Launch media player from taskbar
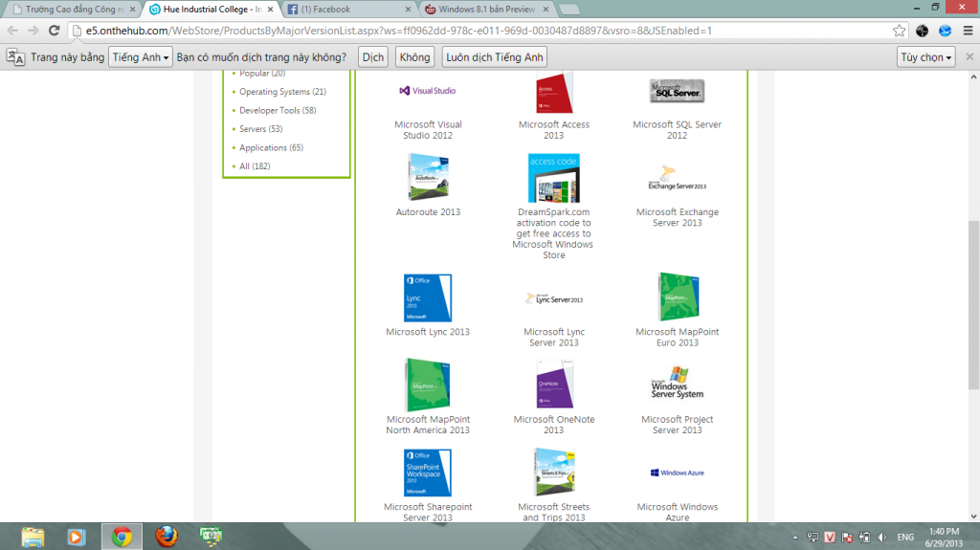980x550 pixels. [x=77, y=537]
